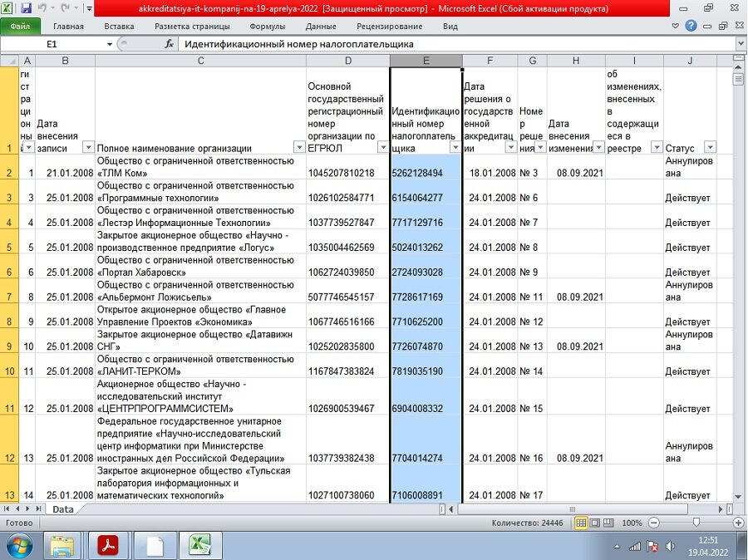
Task: Open the Статус column filter dropdown
Action: [x=711, y=147]
